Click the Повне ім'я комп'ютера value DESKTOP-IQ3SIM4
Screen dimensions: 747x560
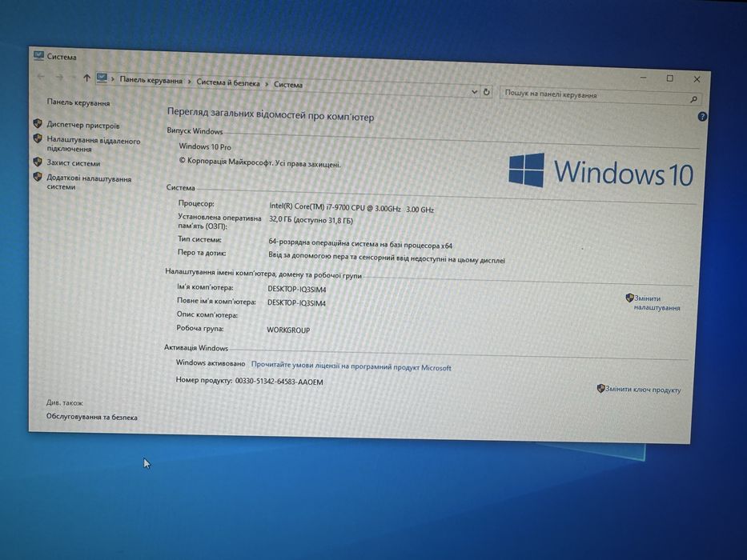[x=296, y=303]
